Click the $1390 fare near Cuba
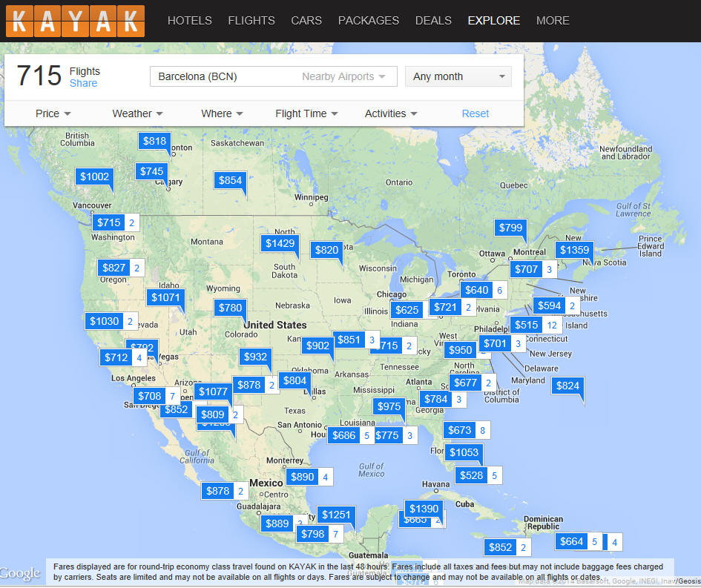This screenshot has height=588, width=701. point(424,509)
